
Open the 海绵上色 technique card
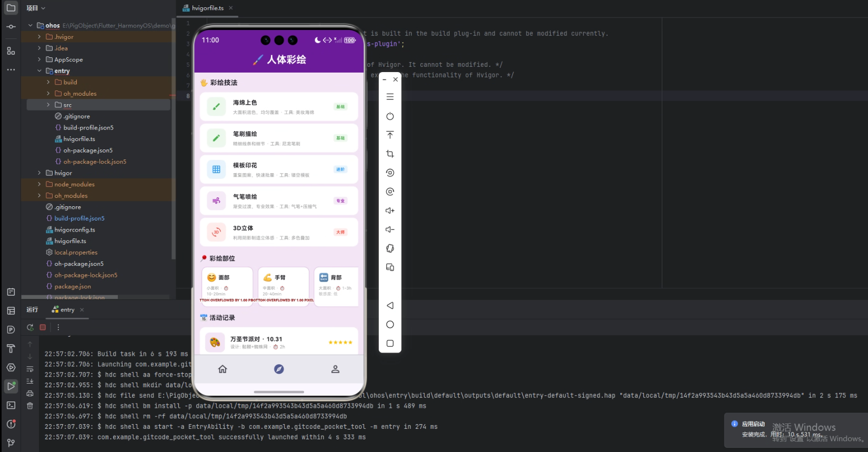point(279,107)
